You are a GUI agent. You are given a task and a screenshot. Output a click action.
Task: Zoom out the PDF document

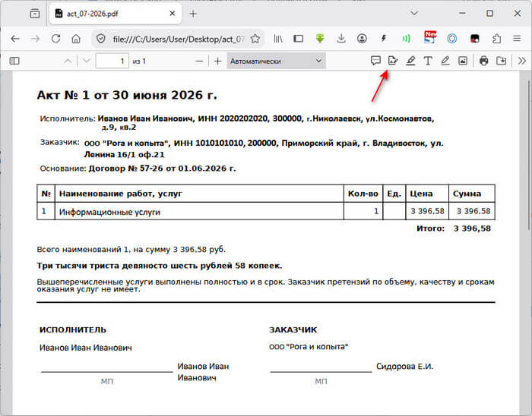[199, 61]
